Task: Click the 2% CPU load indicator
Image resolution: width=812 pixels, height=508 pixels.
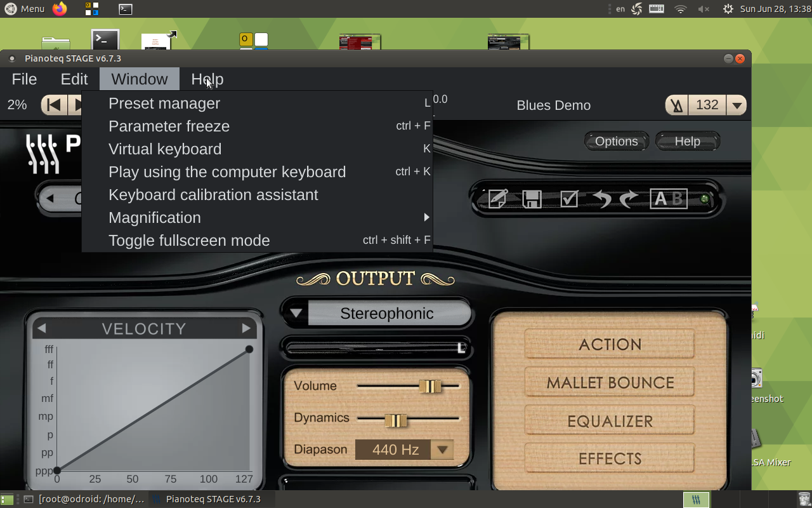Action: pyautogui.click(x=17, y=105)
